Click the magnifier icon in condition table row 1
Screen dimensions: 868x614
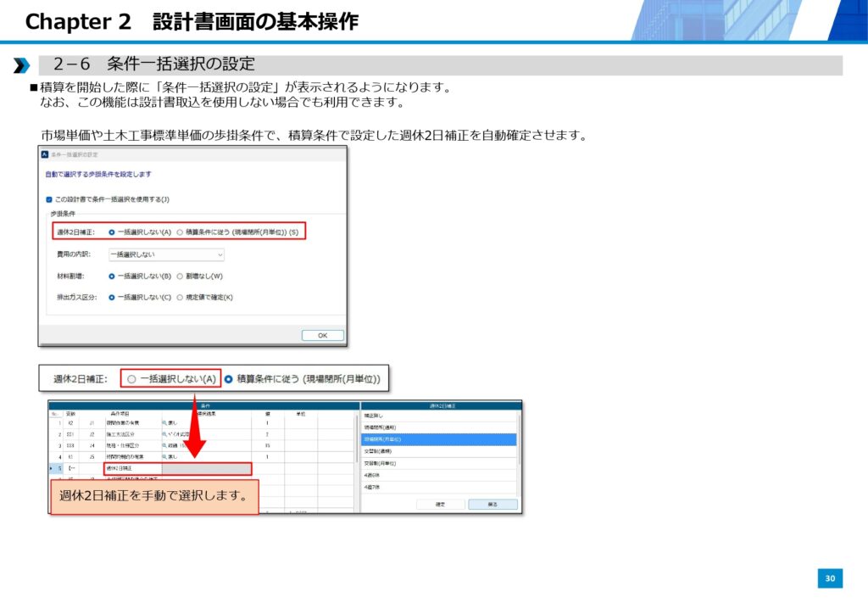point(164,421)
